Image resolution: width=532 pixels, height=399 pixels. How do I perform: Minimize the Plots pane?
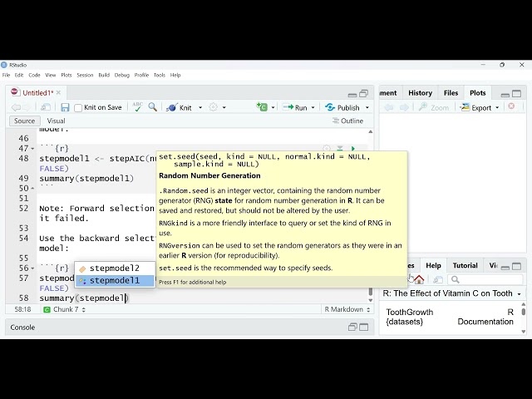point(505,94)
